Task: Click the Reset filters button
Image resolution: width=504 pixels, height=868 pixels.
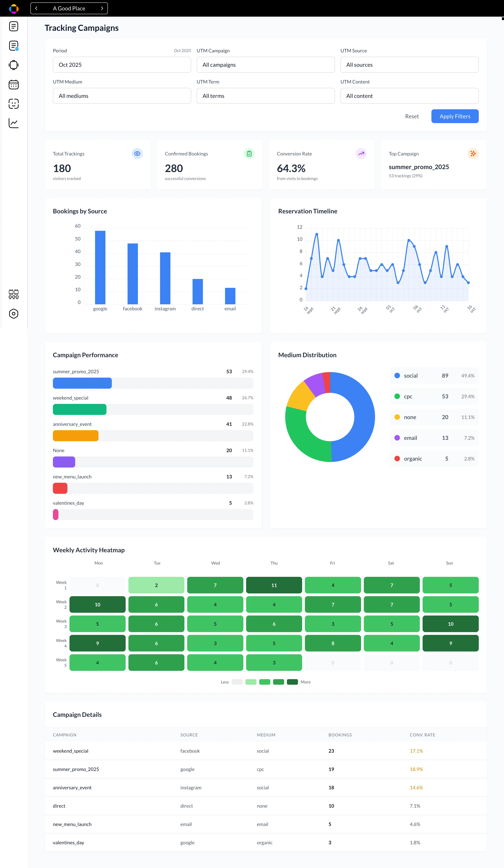Action: pyautogui.click(x=412, y=116)
